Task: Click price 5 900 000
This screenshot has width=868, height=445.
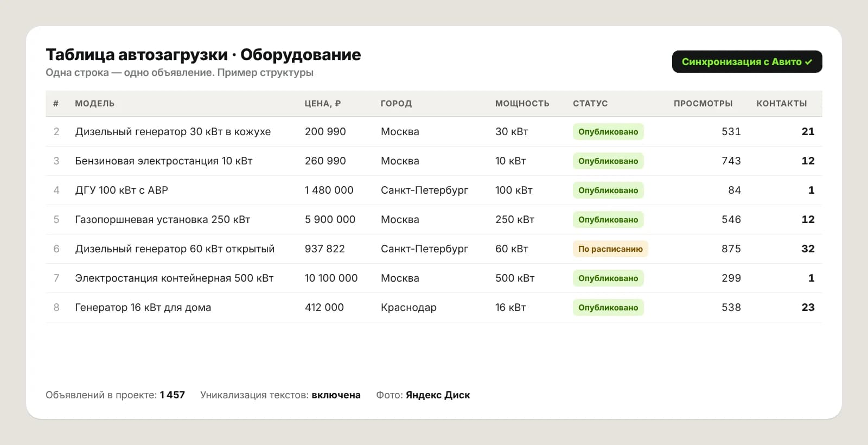Action: [330, 220]
